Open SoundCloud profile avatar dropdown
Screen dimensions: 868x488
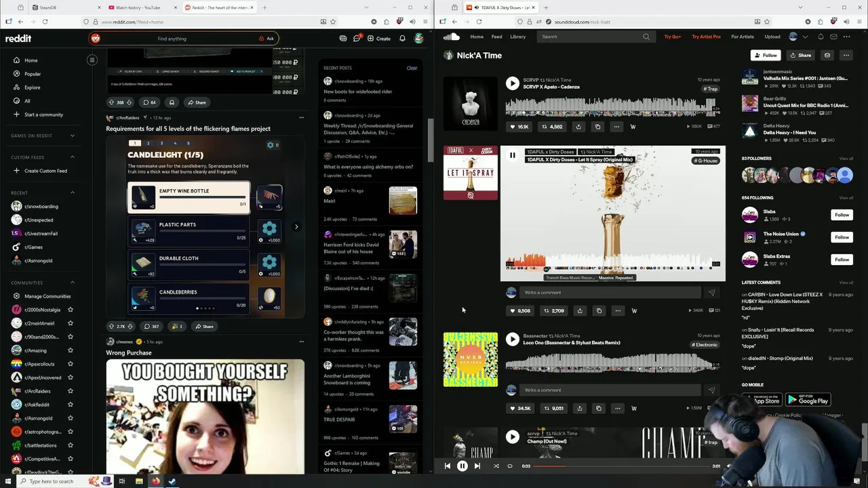click(798, 37)
